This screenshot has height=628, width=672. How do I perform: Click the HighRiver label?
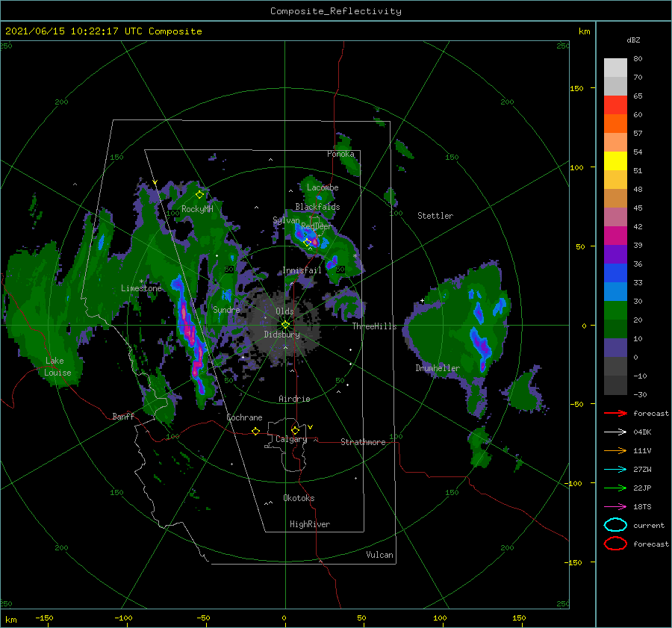[x=310, y=524]
